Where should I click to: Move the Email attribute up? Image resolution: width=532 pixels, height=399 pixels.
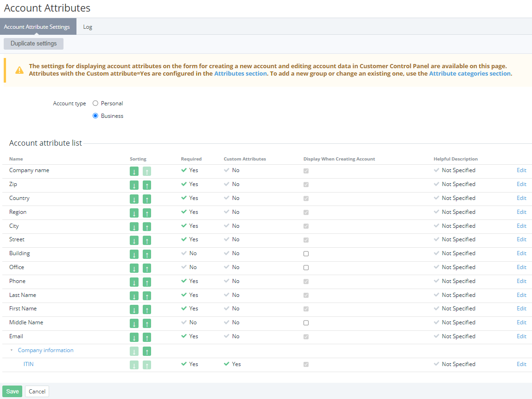point(146,337)
